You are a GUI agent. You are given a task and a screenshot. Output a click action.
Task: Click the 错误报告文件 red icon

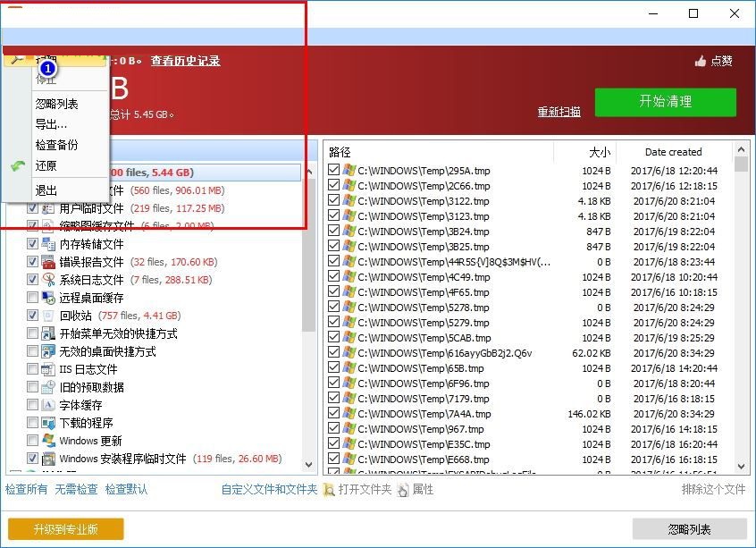[46, 262]
